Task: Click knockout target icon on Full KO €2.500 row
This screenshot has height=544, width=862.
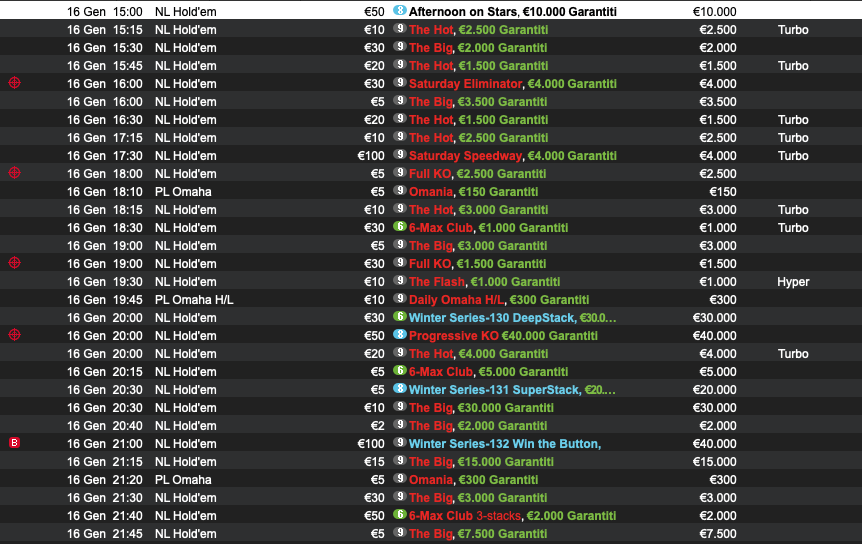Action: 15,173
